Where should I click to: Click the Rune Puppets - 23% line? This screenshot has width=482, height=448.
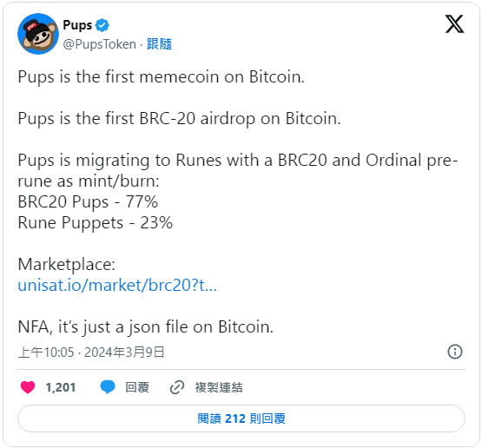[x=96, y=223]
